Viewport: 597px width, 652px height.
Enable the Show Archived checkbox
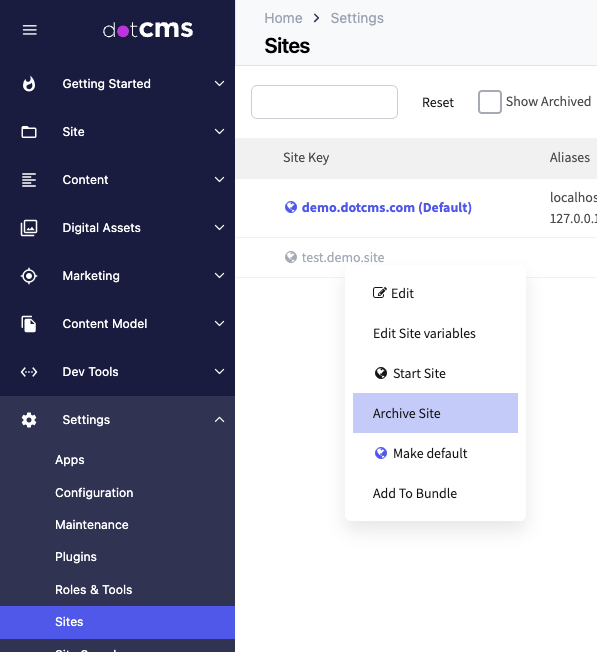tap(489, 102)
